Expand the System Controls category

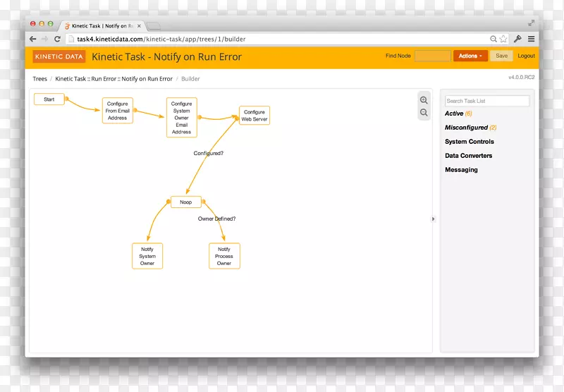point(470,142)
